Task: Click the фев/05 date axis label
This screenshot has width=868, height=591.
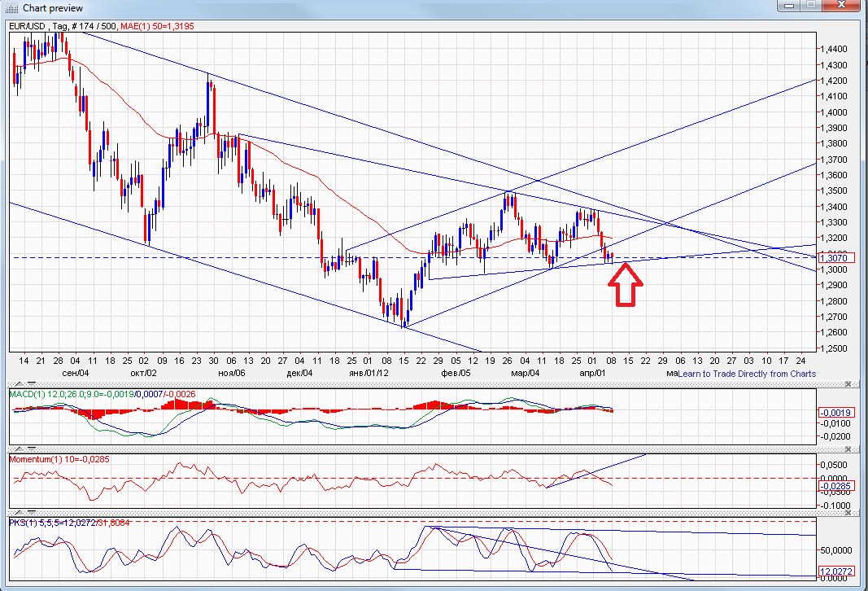Action: click(x=456, y=374)
